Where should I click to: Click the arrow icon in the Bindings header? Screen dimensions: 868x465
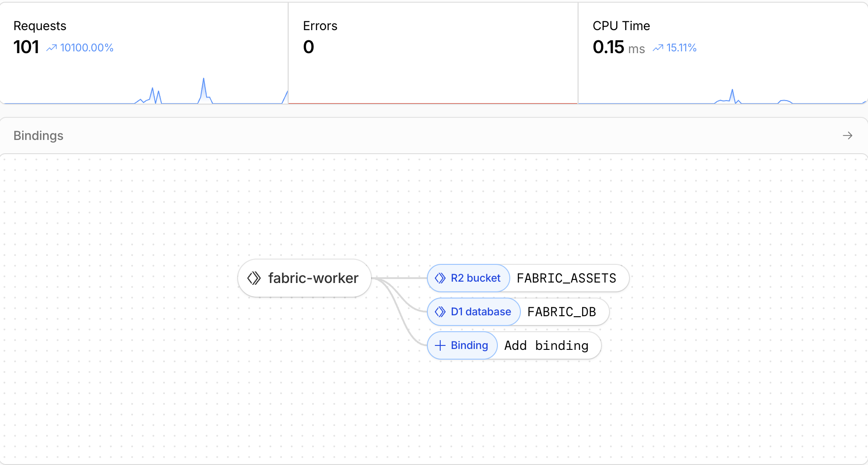[x=847, y=136]
